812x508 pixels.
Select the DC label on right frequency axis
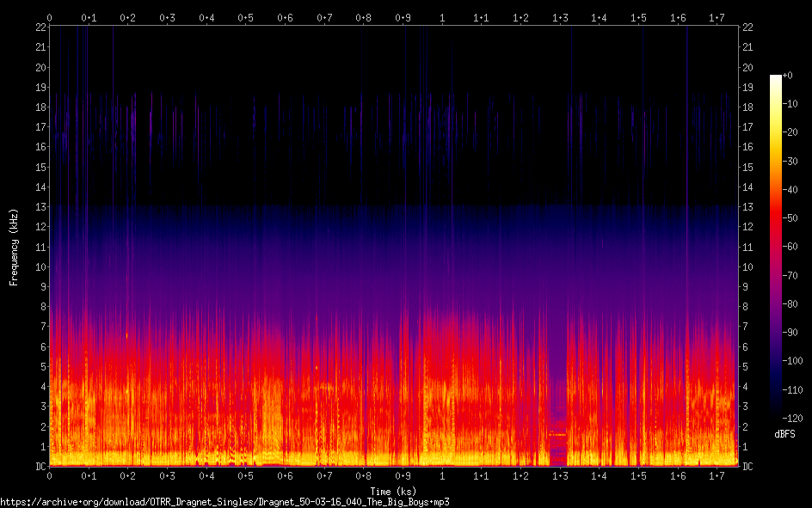(x=748, y=467)
